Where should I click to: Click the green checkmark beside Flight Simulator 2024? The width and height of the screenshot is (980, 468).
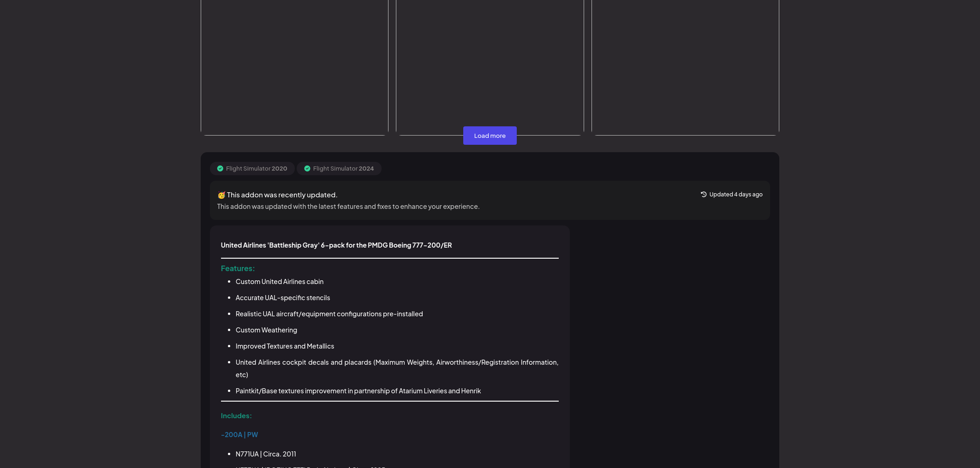pos(307,169)
